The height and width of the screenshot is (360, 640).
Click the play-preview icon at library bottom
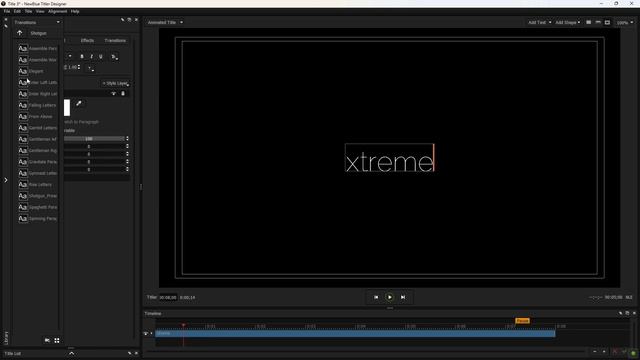coord(47,340)
